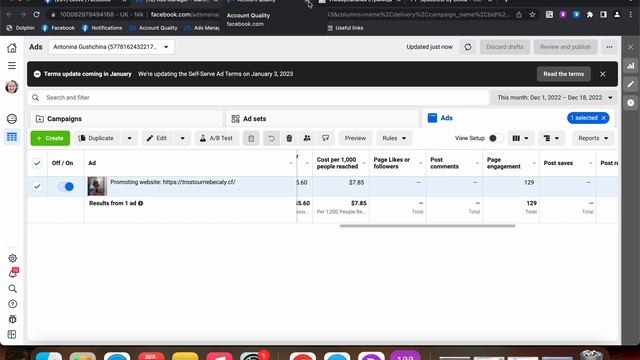Clear the 1 selected filter chip
This screenshot has width=640, height=360.
click(604, 118)
